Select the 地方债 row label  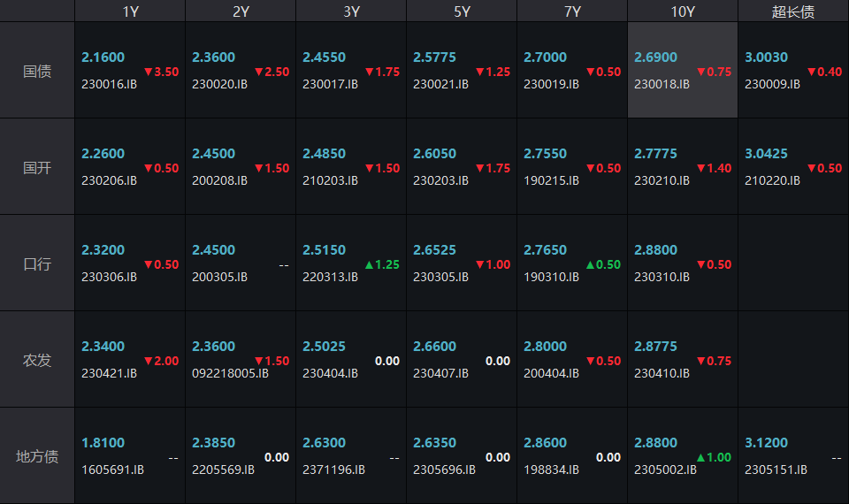pos(37,456)
